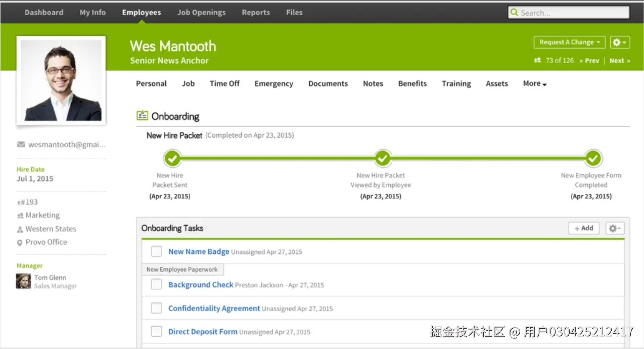Viewport: 644px width, 349px height.
Task: Click the New Employee Form Completed checkmark
Action: tap(593, 158)
